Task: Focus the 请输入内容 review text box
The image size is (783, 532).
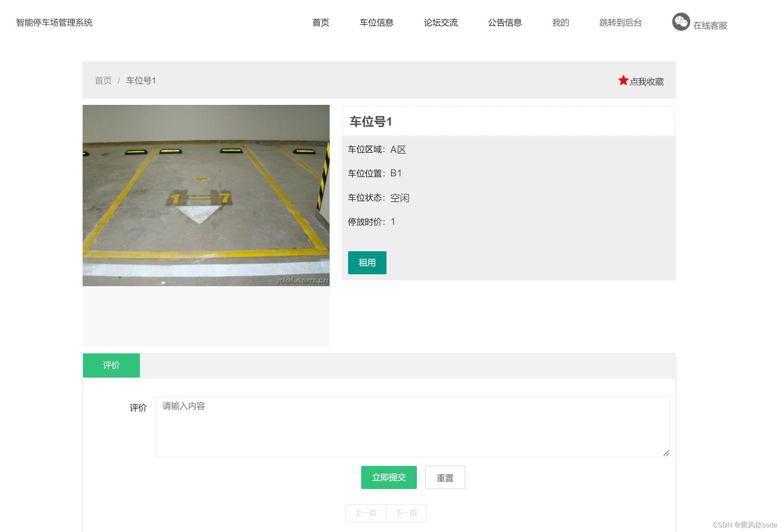Action: (413, 426)
